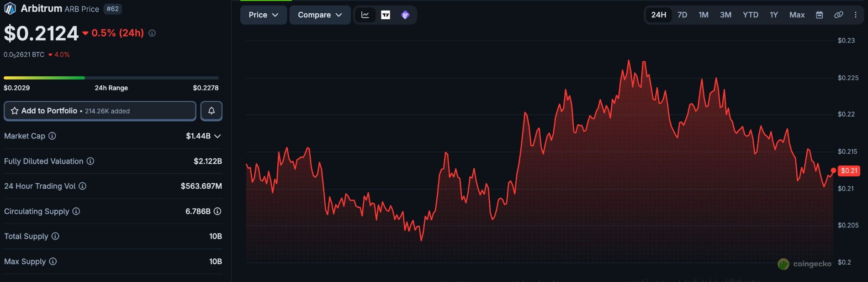868x282 pixels.
Task: Switch to the TradingView chart icon
Action: [x=386, y=15]
